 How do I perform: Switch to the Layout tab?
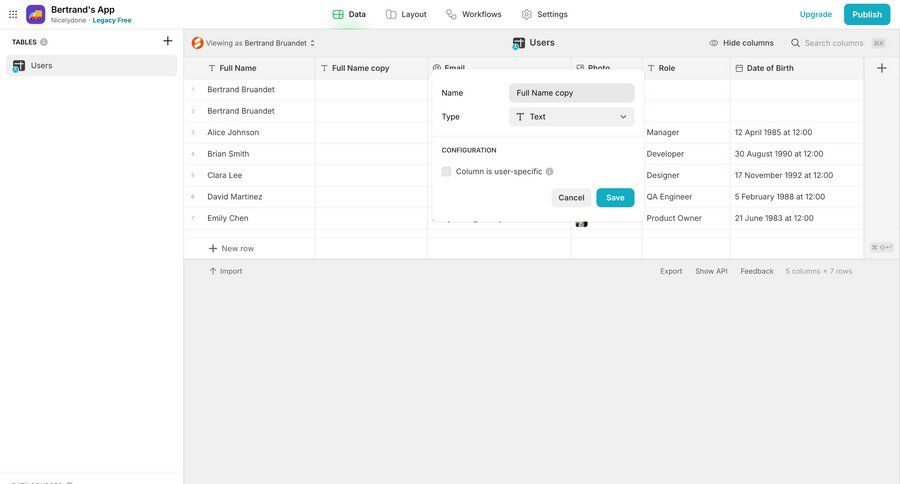tap(406, 14)
